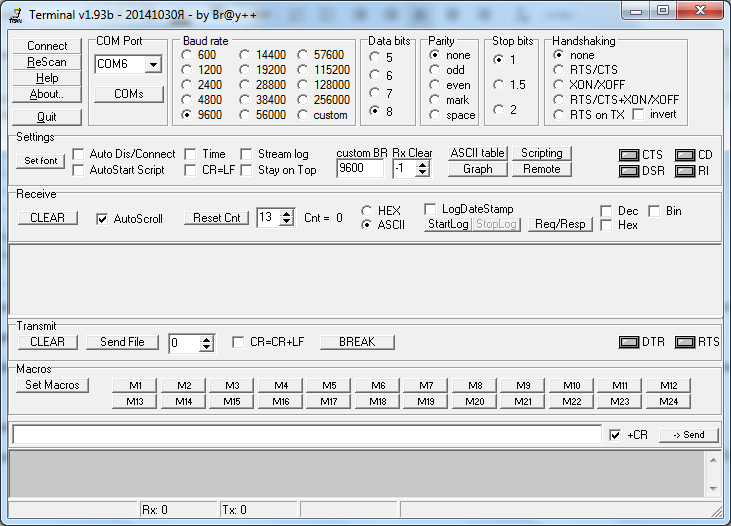Switch receive display to HEX
This screenshot has width=731, height=526.
[x=367, y=211]
